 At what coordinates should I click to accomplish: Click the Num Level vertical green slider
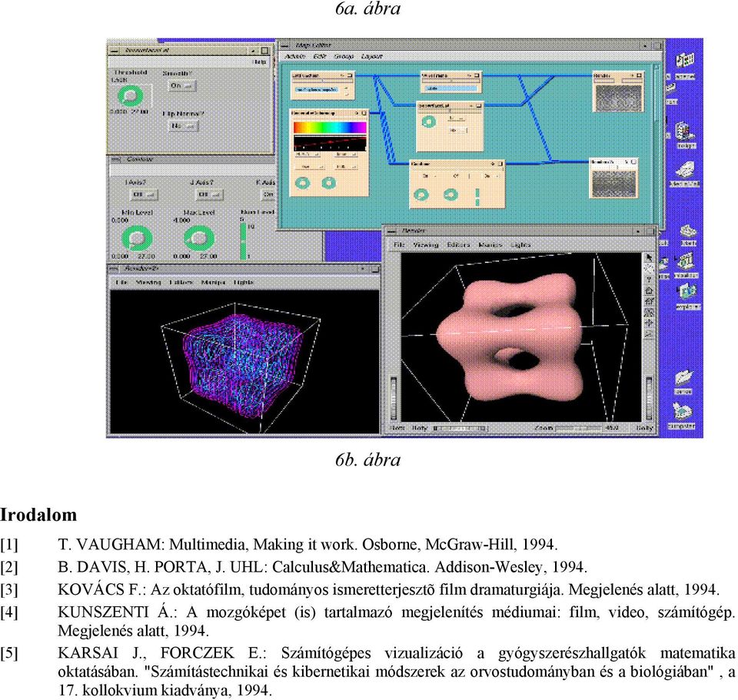pyautogui.click(x=244, y=241)
